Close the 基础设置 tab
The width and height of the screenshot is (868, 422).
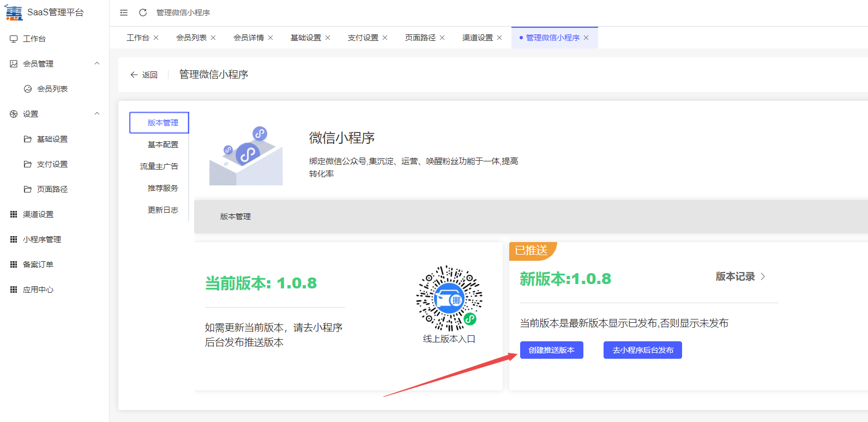pos(328,38)
